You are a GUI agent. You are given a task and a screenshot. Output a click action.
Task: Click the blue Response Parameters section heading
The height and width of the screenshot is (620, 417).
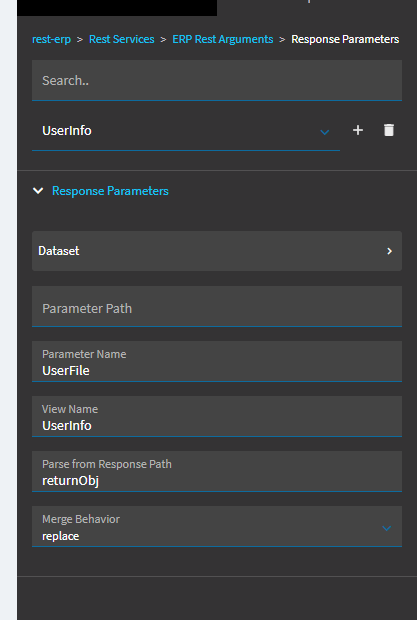tap(110, 191)
